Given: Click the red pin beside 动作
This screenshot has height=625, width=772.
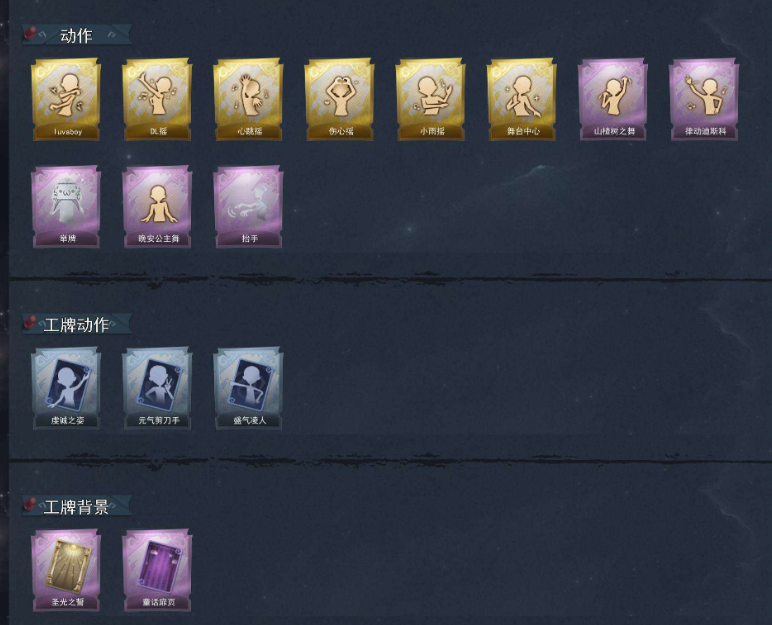Looking at the screenshot, I should (31, 34).
